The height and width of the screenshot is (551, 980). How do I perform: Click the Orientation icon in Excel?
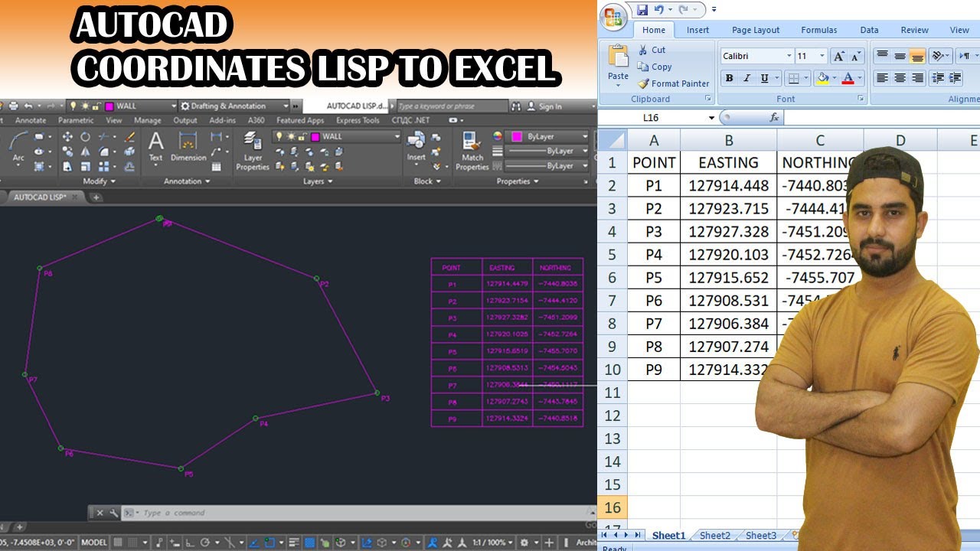(x=939, y=56)
